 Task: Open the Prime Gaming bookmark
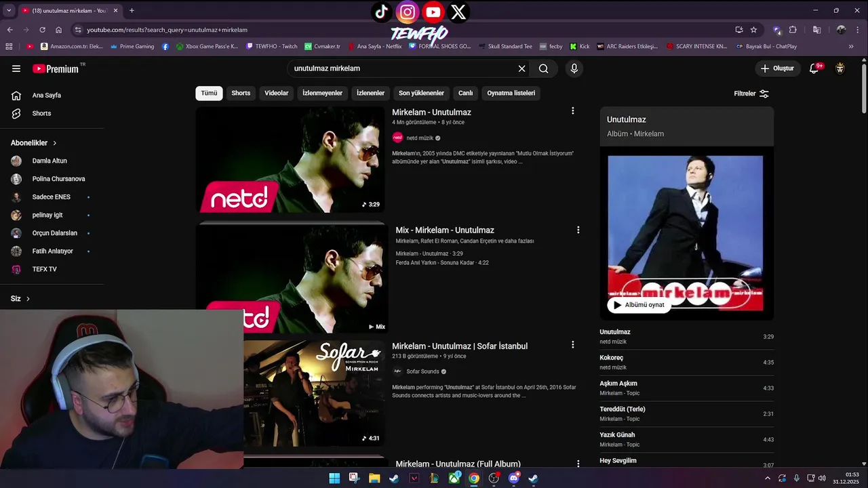132,46
